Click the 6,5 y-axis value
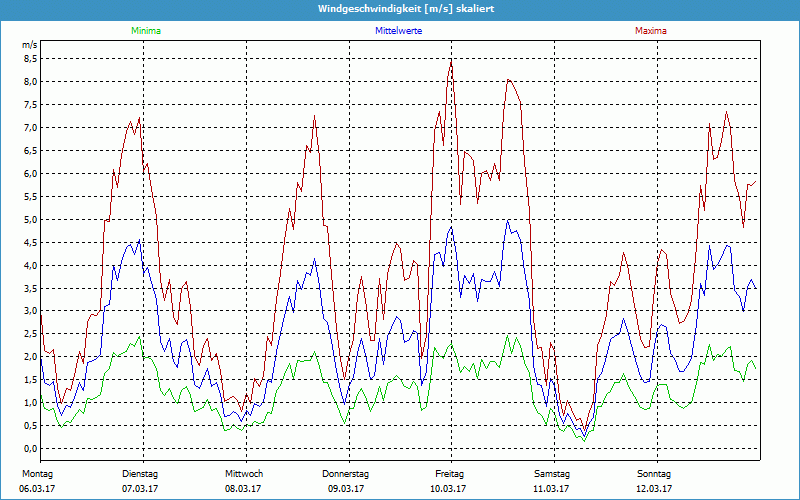 (x=31, y=151)
